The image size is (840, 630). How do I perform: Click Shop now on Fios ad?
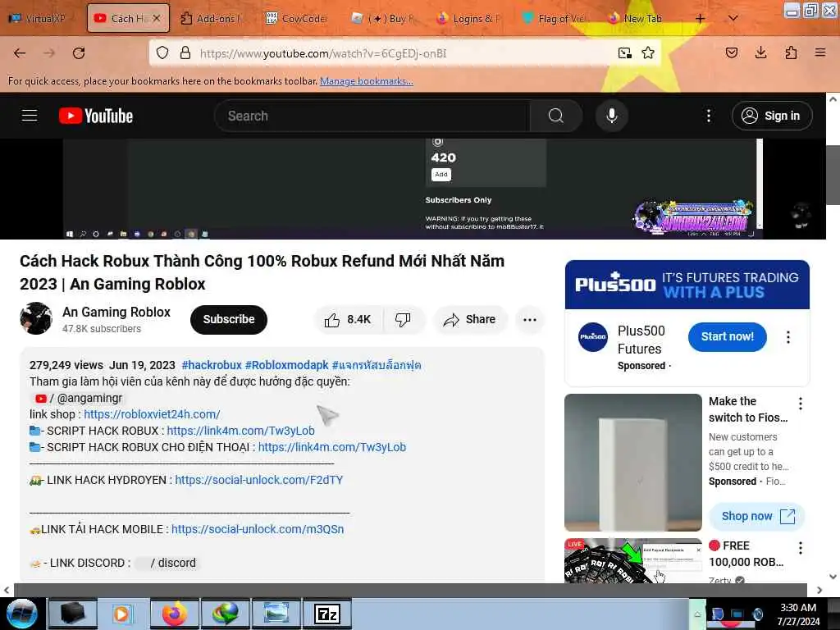[x=757, y=517]
